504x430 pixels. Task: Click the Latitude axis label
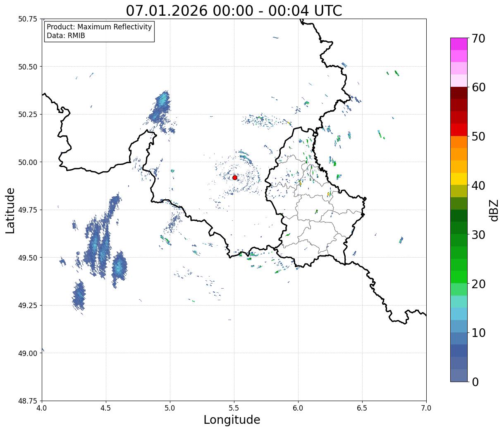pyautogui.click(x=10, y=210)
